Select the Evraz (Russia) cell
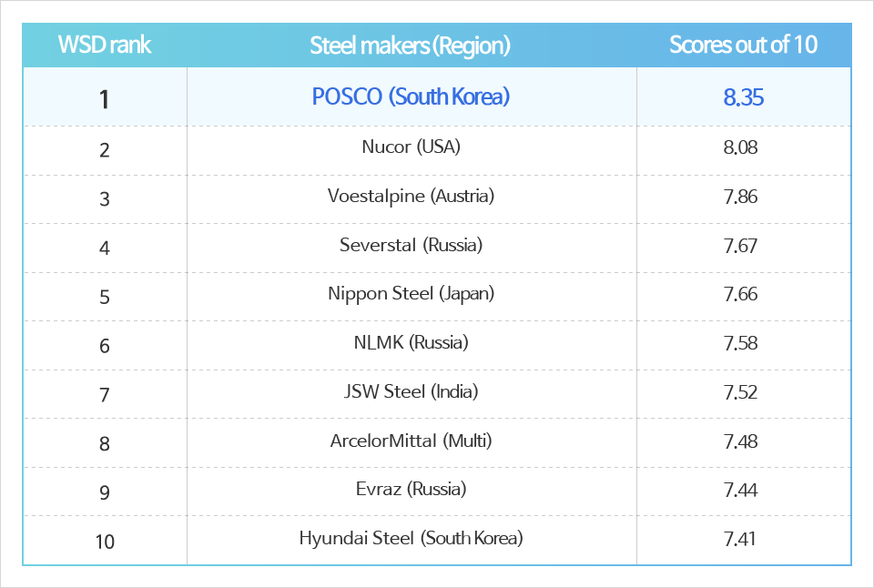Viewport: 874px width, 588px height. point(411,489)
